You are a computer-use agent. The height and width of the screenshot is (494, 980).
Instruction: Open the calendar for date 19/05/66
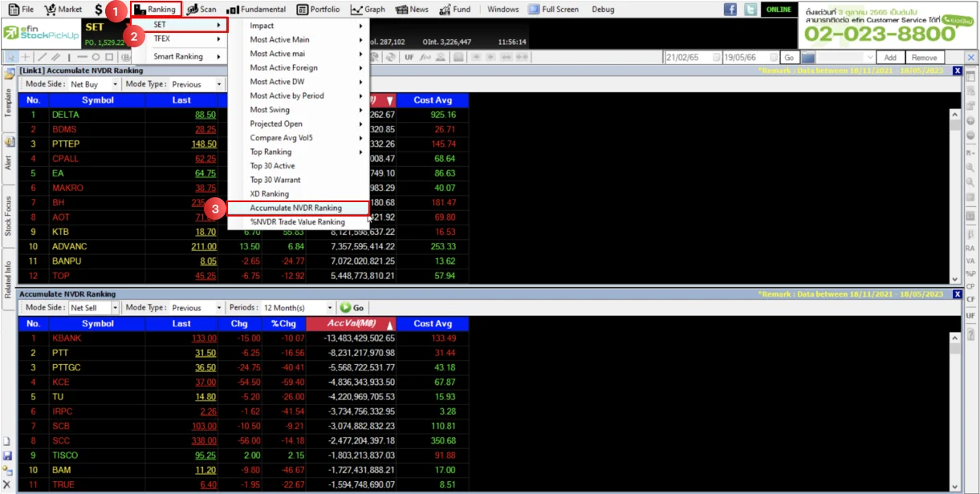[774, 58]
